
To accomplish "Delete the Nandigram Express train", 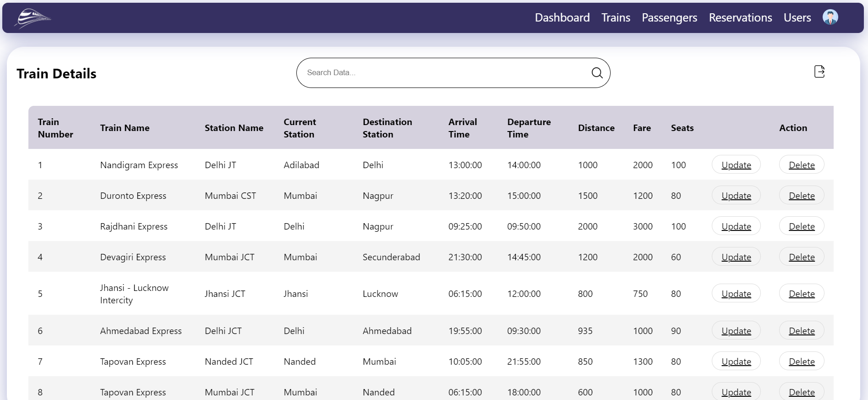I will pyautogui.click(x=802, y=165).
